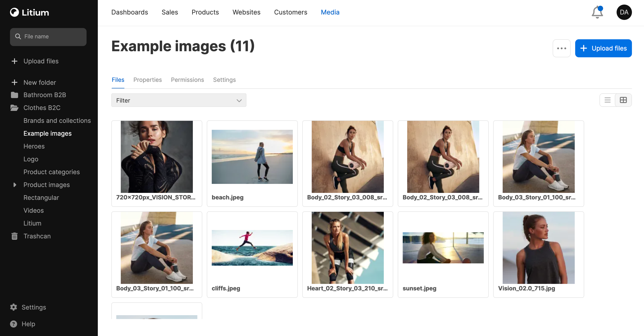Open the folder Settings tab

pyautogui.click(x=224, y=80)
